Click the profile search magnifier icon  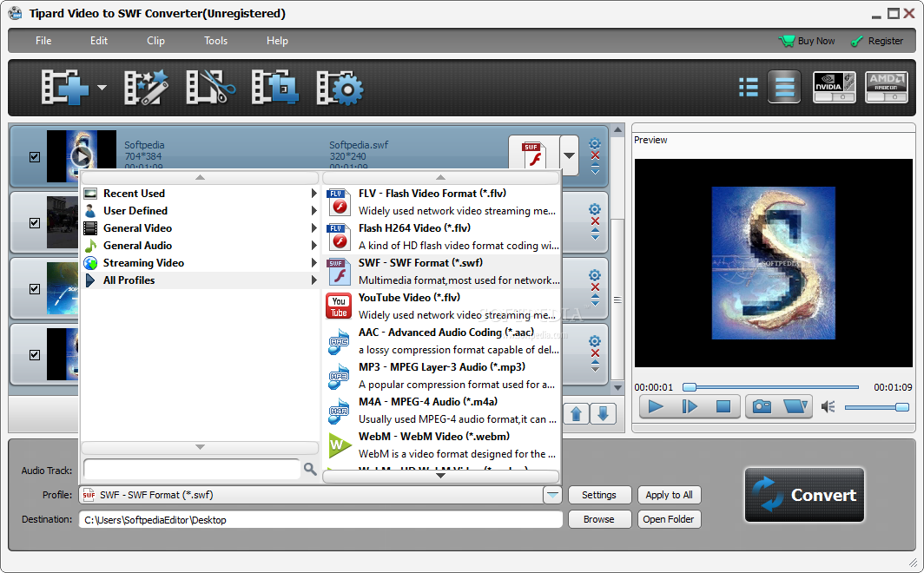tap(310, 469)
